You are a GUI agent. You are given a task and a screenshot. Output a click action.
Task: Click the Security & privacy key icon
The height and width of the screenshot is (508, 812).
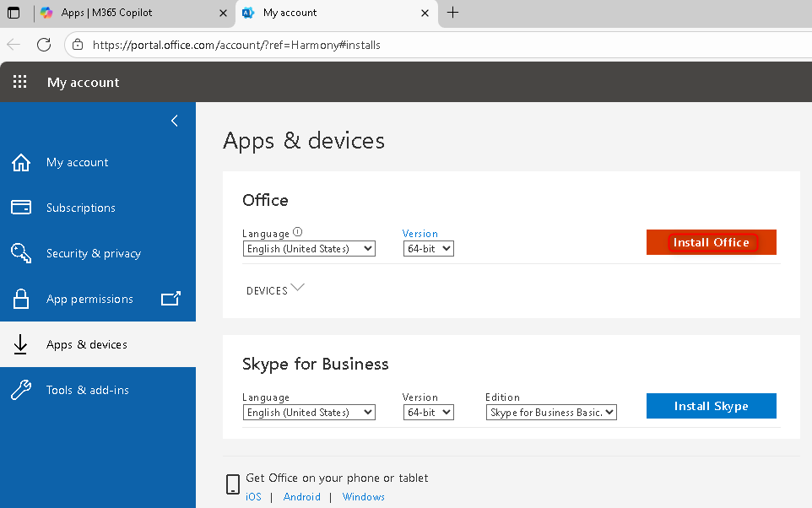(x=21, y=252)
